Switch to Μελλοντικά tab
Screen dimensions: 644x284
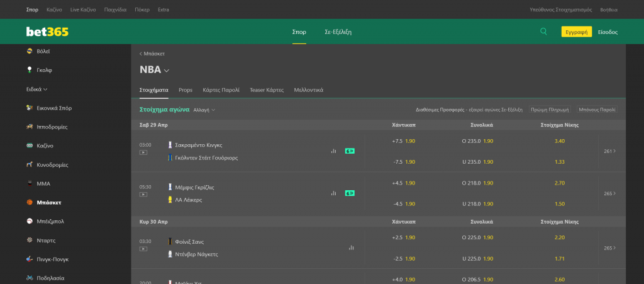pyautogui.click(x=308, y=90)
